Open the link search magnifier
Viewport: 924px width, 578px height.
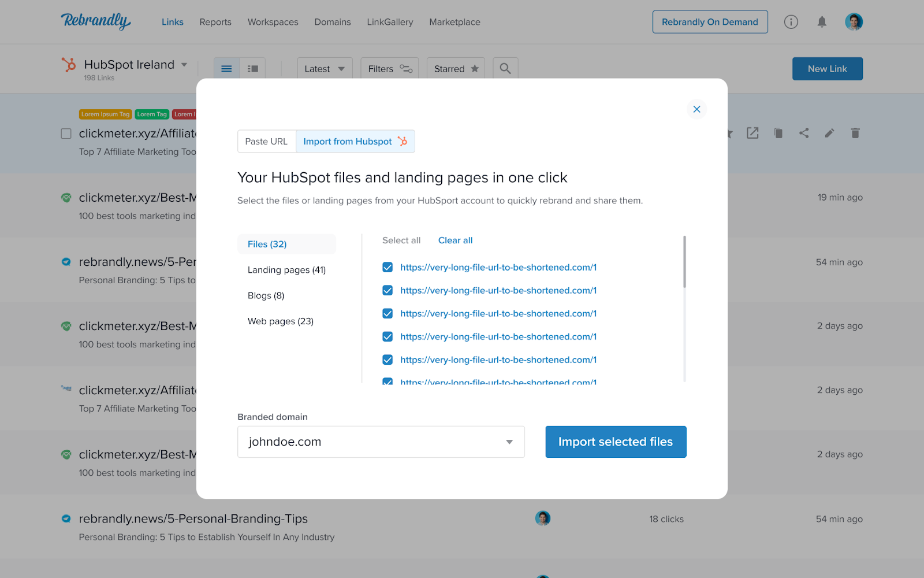coord(505,69)
